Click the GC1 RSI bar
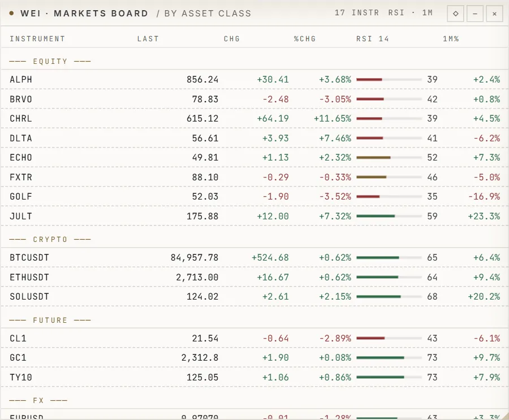The width and height of the screenshot is (509, 420). tap(389, 358)
